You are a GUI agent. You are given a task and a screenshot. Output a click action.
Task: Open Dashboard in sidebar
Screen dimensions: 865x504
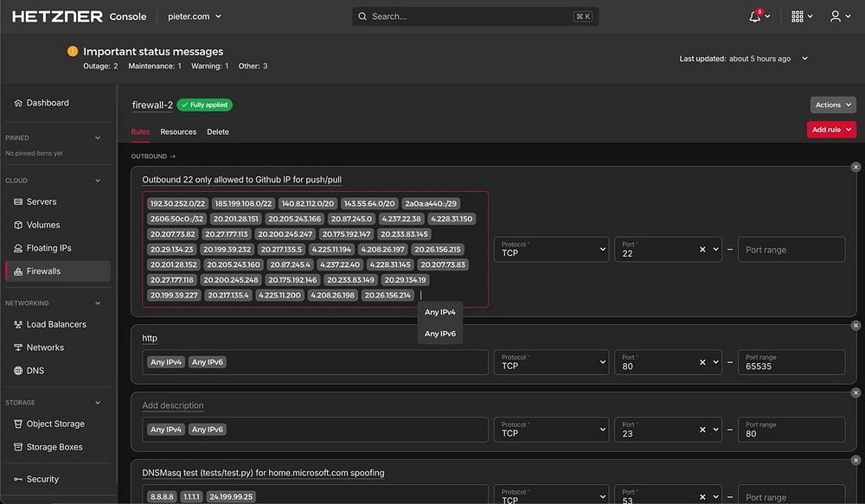tap(58, 103)
